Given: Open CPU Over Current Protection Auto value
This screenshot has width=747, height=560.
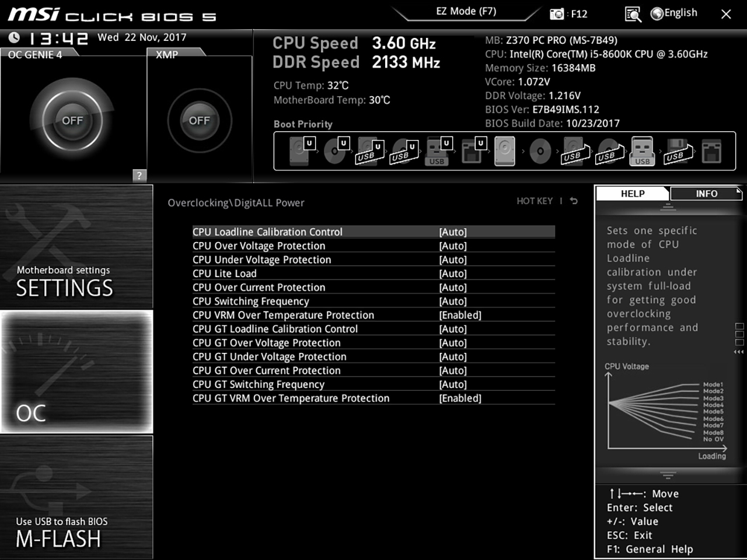Looking at the screenshot, I should pos(453,288).
